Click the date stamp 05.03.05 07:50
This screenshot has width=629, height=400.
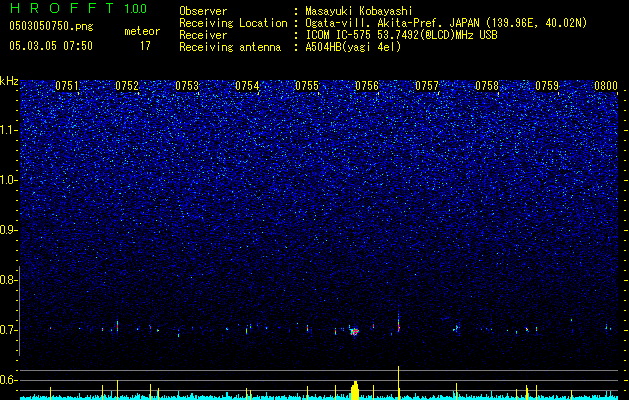point(51,46)
